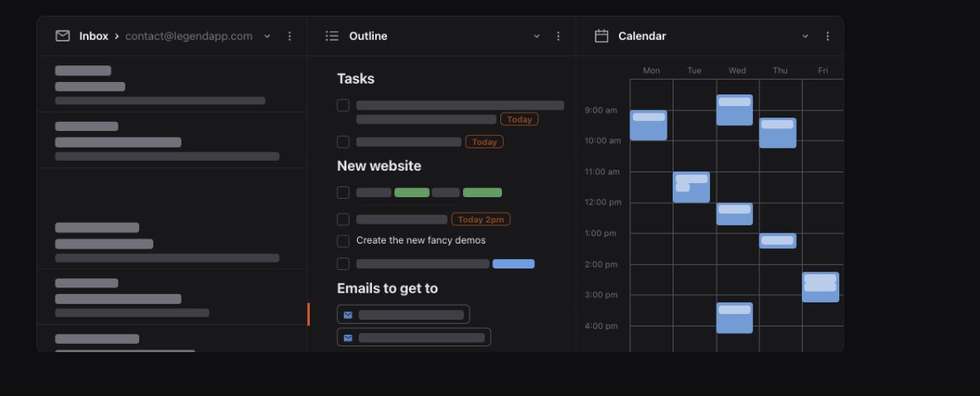Click the Inbox breadcrumb label
Viewport: 980px width, 396px height.
tap(94, 36)
